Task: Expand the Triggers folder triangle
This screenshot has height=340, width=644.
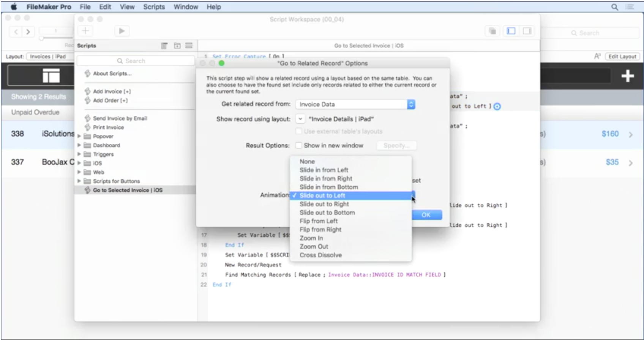Action: tap(79, 154)
